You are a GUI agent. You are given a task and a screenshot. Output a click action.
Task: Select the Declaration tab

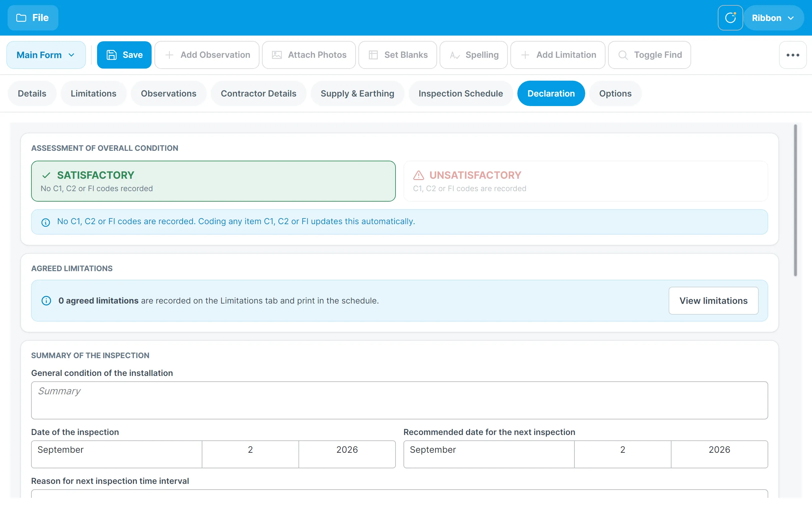(551, 93)
